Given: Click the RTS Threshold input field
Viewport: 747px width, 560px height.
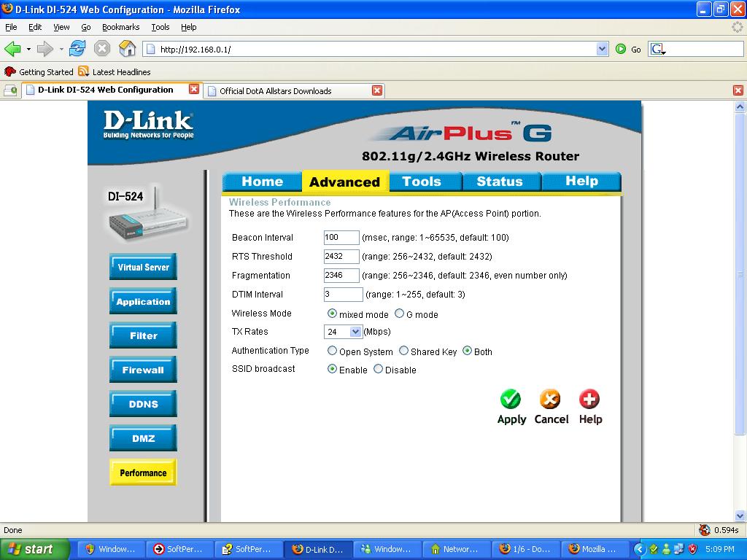Looking at the screenshot, I should coord(341,256).
